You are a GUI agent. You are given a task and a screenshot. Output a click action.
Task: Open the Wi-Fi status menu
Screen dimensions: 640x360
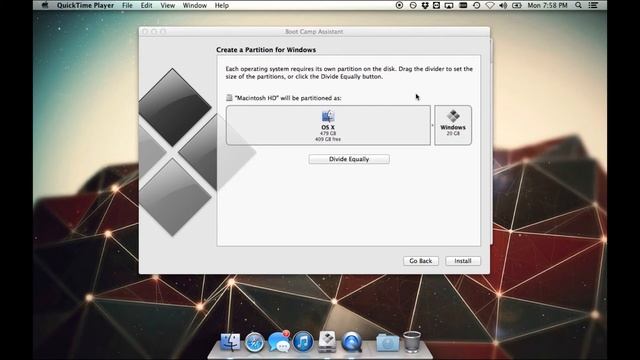pyautogui.click(x=490, y=5)
